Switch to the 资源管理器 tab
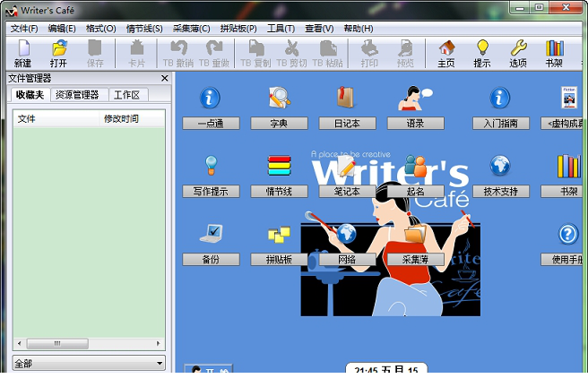Viewport: 588px width, 387px height. click(77, 95)
